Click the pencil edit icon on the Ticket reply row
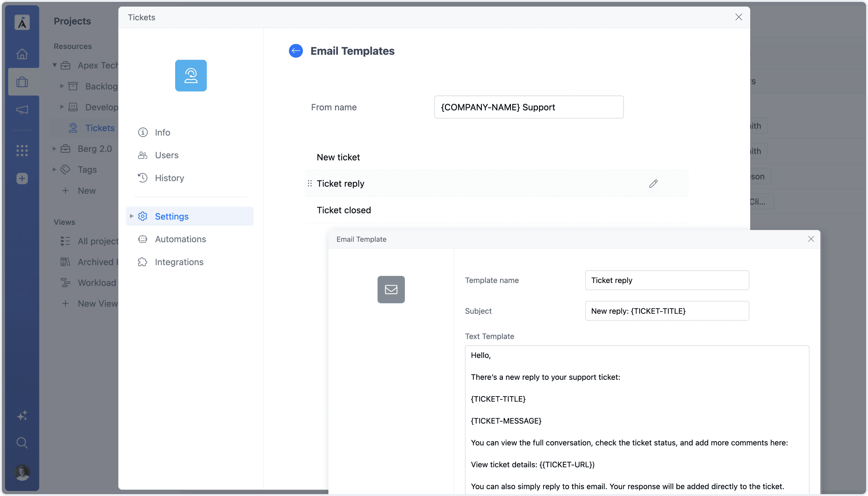This screenshot has width=868, height=496. (x=653, y=184)
